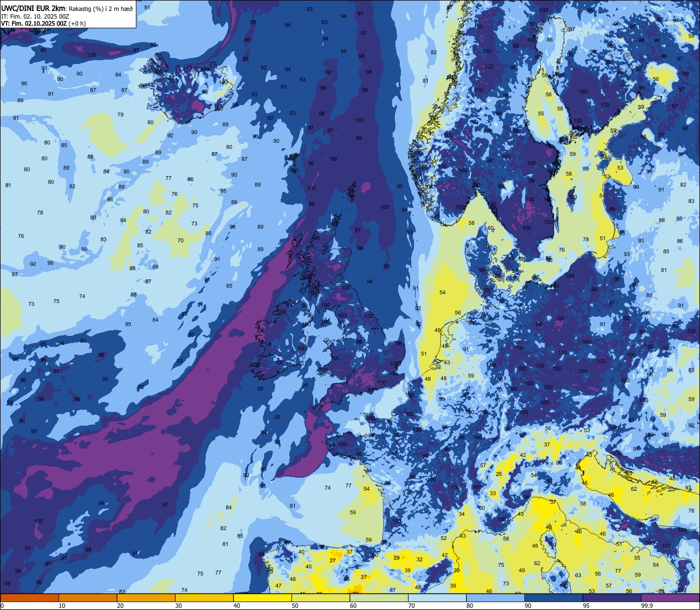Click the 'VT: Fim. 02.10.2025 00Z (+0 h)' line

tap(43, 24)
